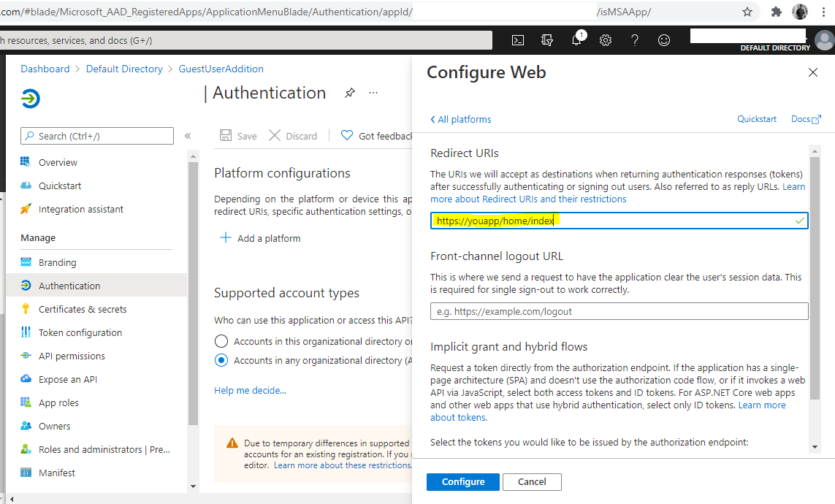
Task: Click the Front-channel logout URL field
Action: (x=618, y=311)
